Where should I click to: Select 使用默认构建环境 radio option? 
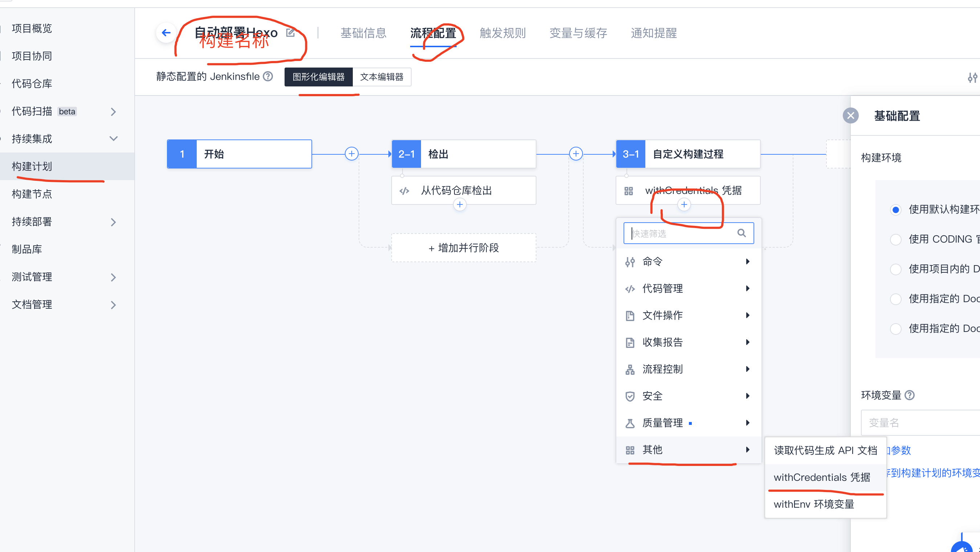click(x=896, y=210)
